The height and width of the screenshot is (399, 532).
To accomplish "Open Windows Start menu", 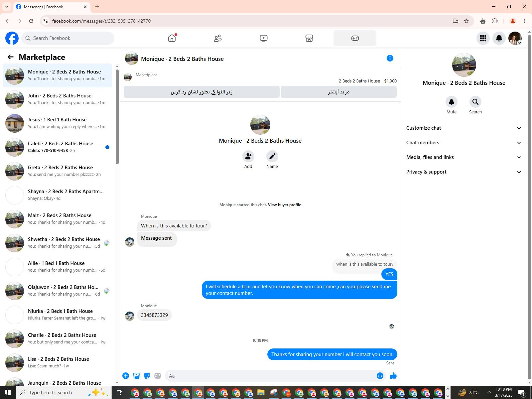I will pos(8,393).
